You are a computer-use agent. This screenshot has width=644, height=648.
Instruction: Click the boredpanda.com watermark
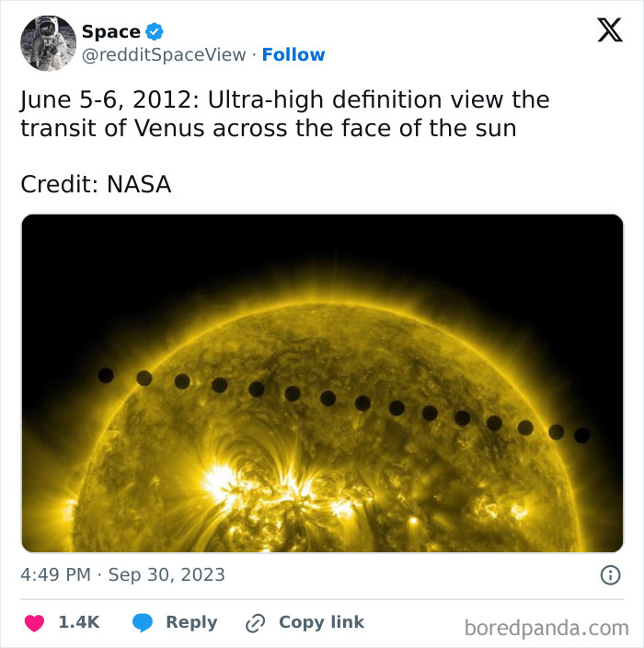pos(546,628)
